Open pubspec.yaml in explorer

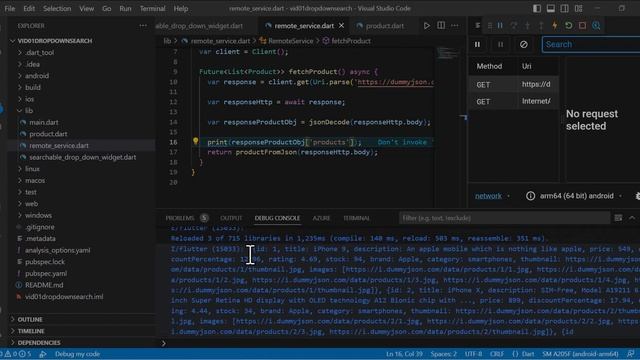point(46,273)
